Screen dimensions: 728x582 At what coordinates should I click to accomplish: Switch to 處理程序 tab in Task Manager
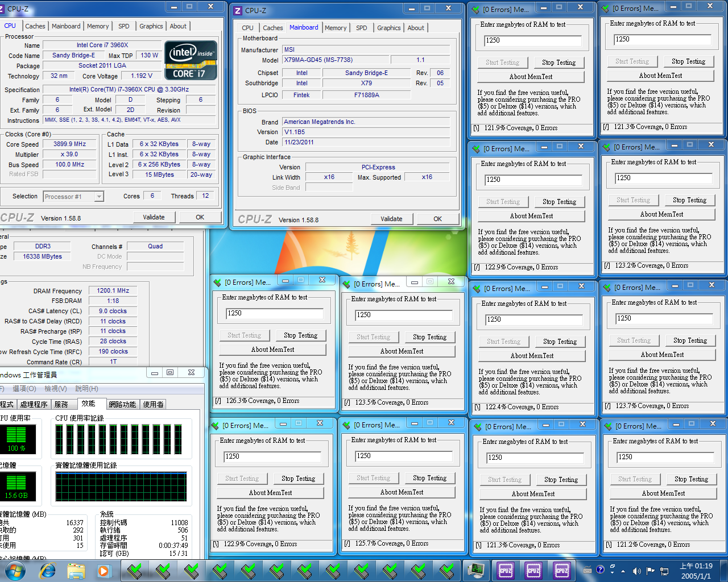point(34,404)
